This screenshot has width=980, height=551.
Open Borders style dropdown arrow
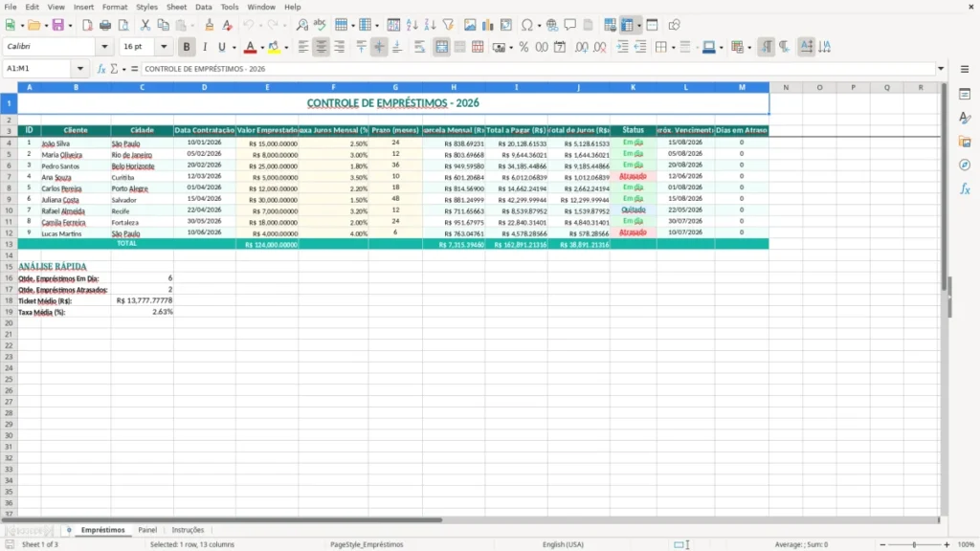pos(673,48)
